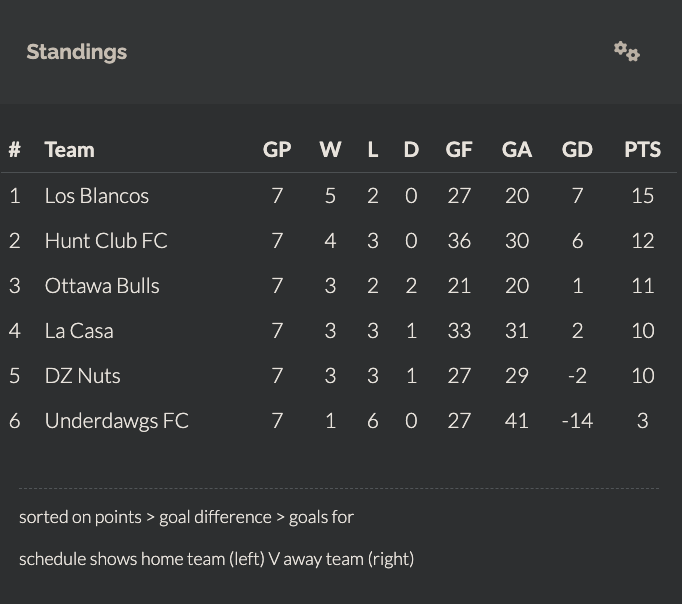Click the PTS column header
Viewport: 682px width, 604px height.
click(642, 150)
